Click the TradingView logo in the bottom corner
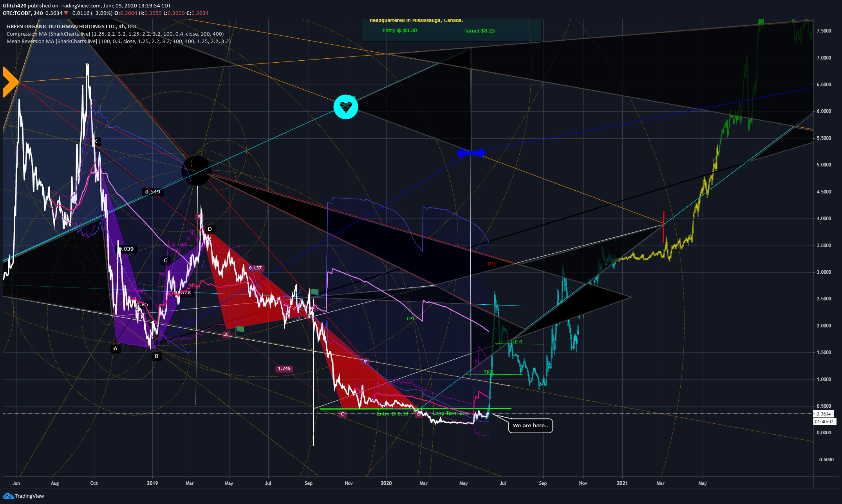Image resolution: width=842 pixels, height=504 pixels. pos(23,496)
